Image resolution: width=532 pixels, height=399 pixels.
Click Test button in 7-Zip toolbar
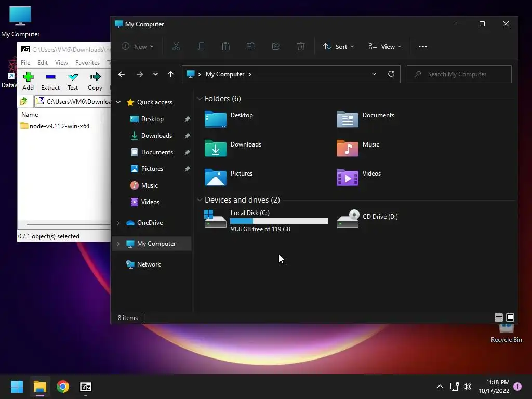point(73,82)
